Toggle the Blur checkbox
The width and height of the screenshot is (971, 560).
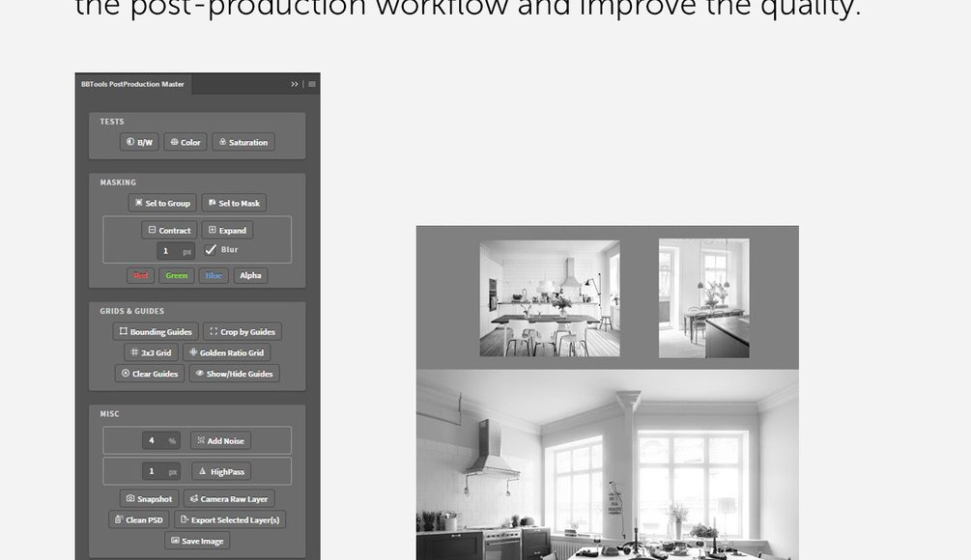click(x=212, y=250)
